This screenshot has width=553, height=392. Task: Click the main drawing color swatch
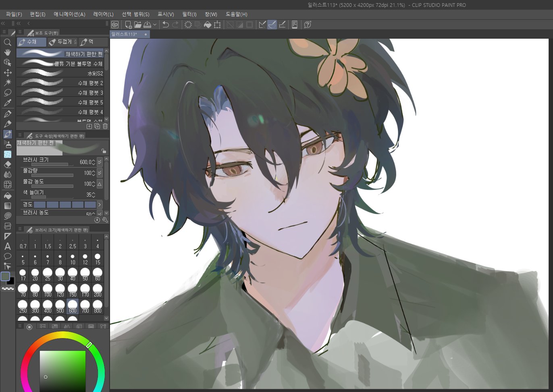point(5,276)
